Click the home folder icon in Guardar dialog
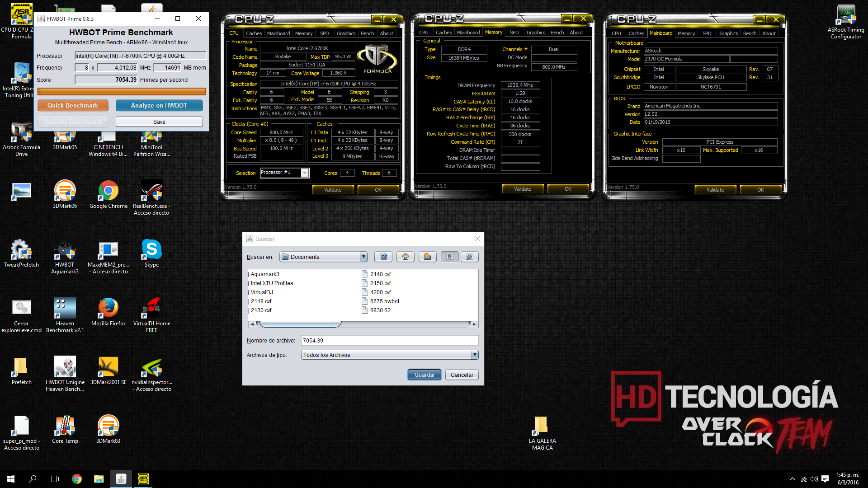The height and width of the screenshot is (488, 868). pos(406,257)
